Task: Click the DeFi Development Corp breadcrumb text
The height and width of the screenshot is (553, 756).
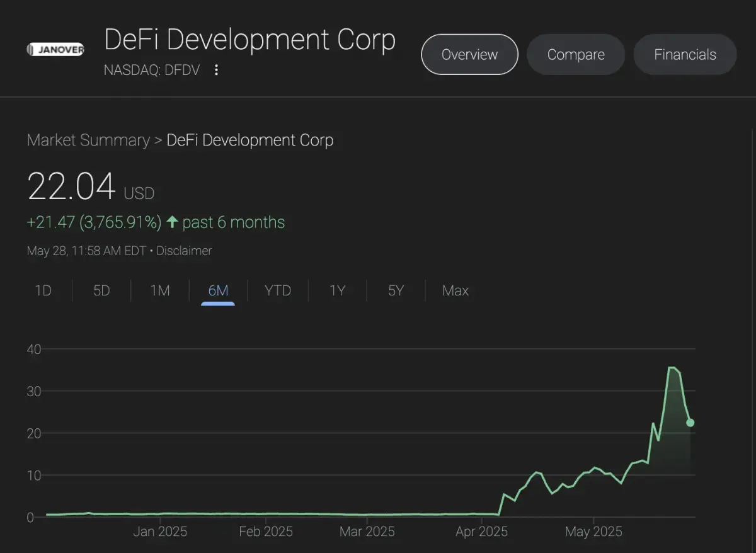Action: point(249,140)
